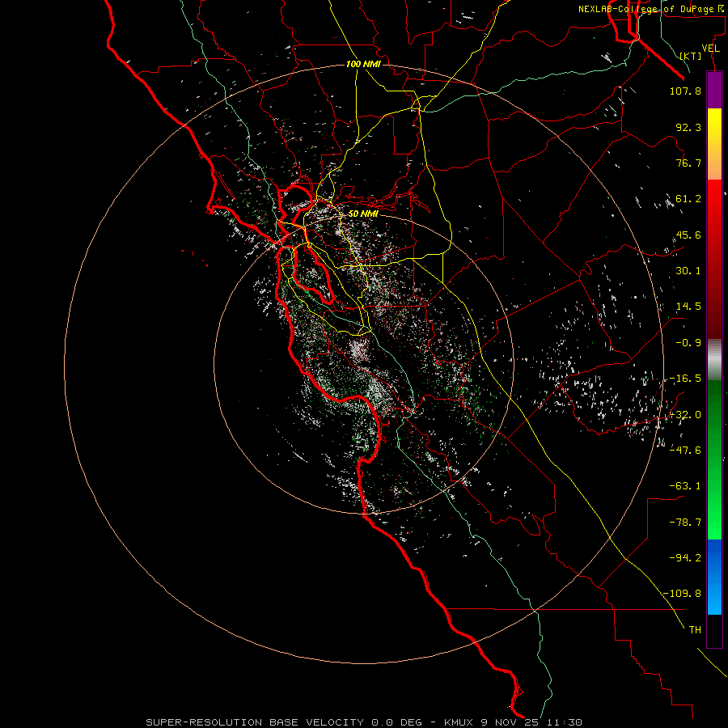The width and height of the screenshot is (728, 728).
Task: Click the purple segment of color bar
Action: [x=714, y=90]
